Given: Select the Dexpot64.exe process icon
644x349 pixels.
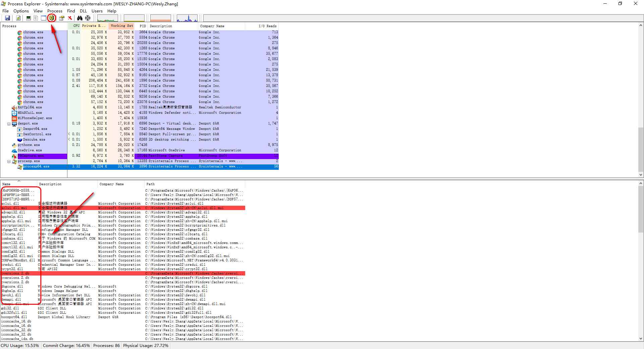Looking at the screenshot, I should pos(20,129).
